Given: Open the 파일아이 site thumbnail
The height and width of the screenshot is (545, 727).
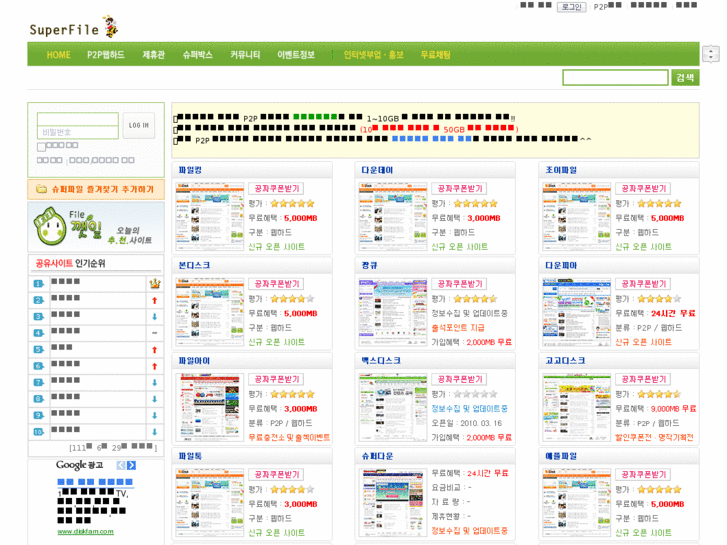Looking at the screenshot, I should (210, 408).
